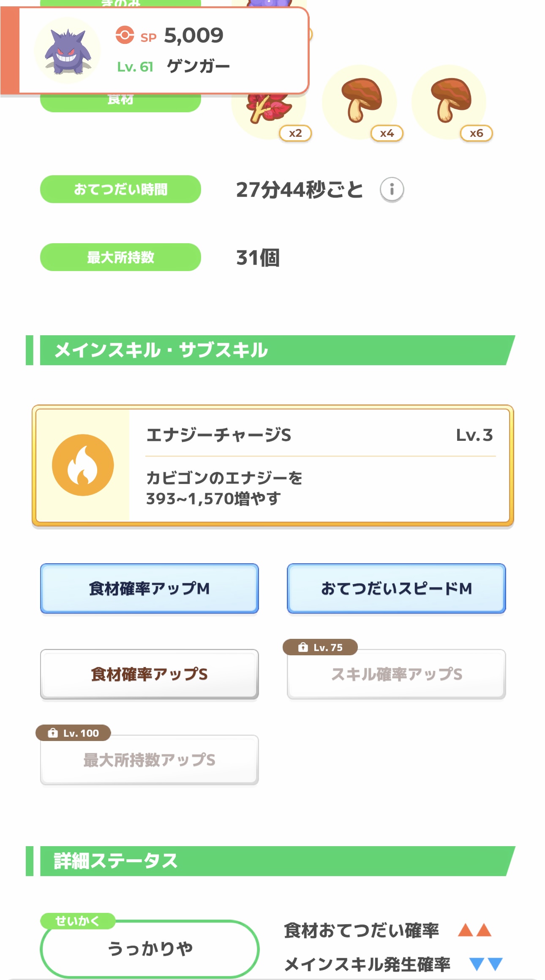This screenshot has width=545, height=980.
Task: Select the mushroom ingredient x6 icon
Action: click(x=449, y=102)
